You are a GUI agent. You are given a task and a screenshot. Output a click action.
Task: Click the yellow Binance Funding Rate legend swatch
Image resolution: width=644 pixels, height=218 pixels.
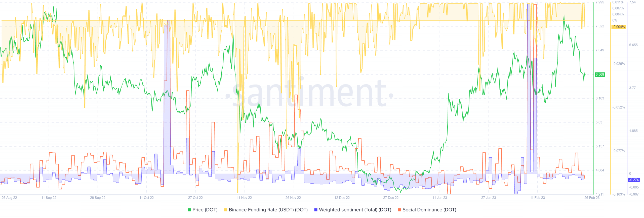(226, 210)
